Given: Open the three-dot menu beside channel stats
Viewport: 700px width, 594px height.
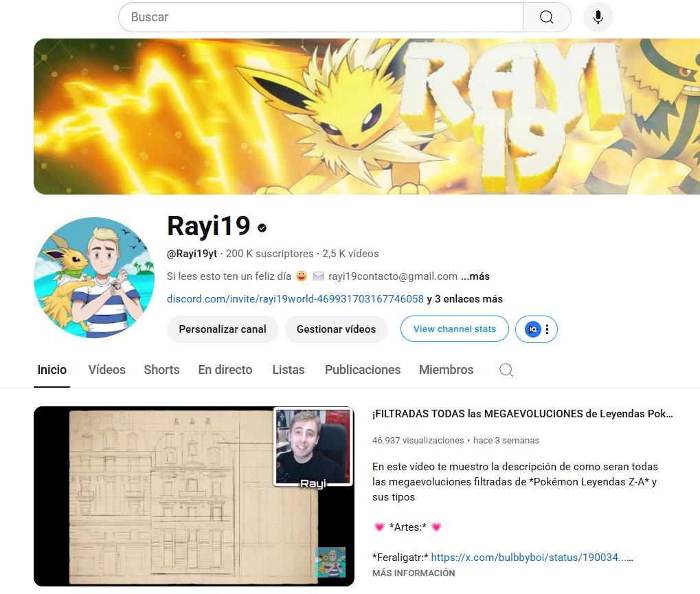Looking at the screenshot, I should (547, 329).
